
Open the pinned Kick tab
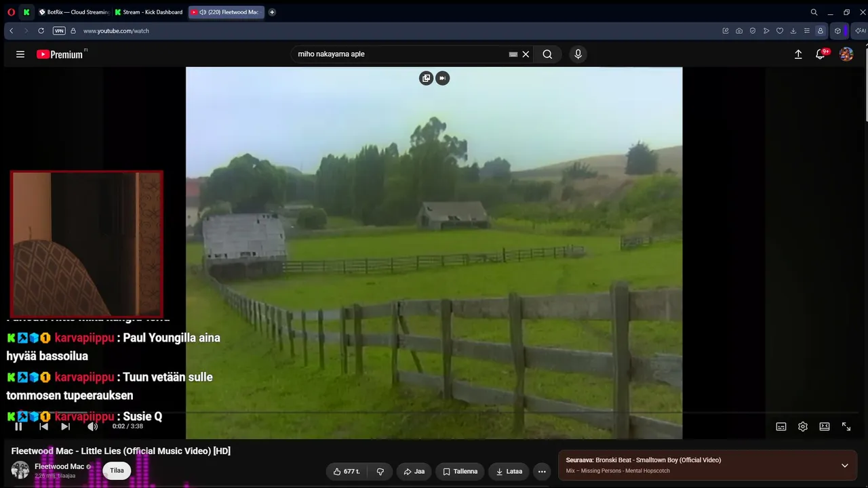(26, 12)
